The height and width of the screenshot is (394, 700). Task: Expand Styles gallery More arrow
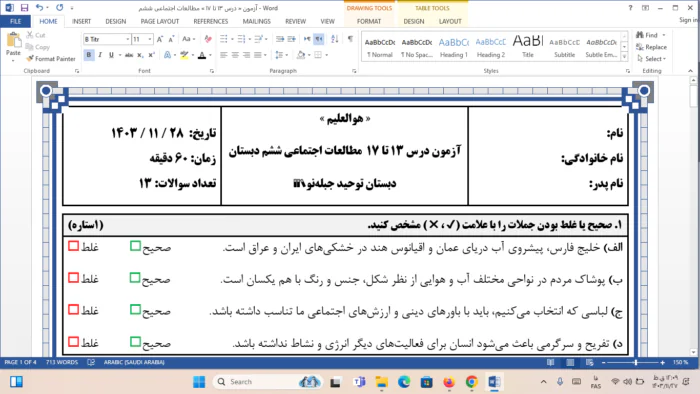624,57
